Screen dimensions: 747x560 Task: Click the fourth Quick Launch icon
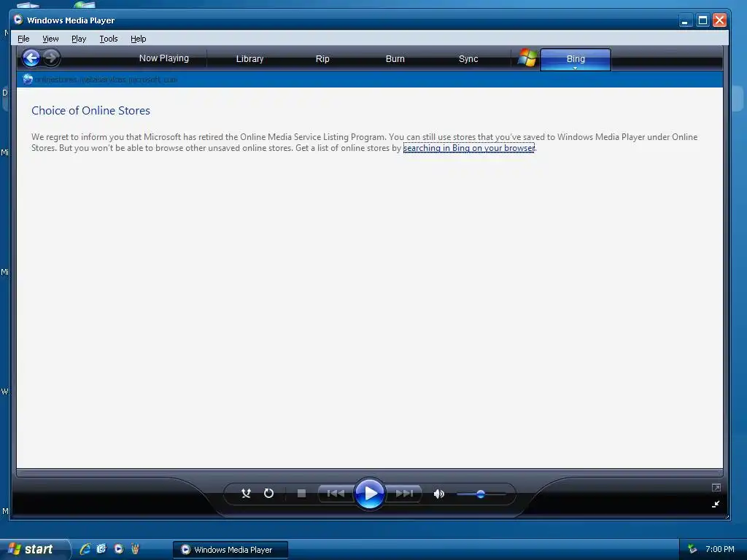[x=135, y=549]
